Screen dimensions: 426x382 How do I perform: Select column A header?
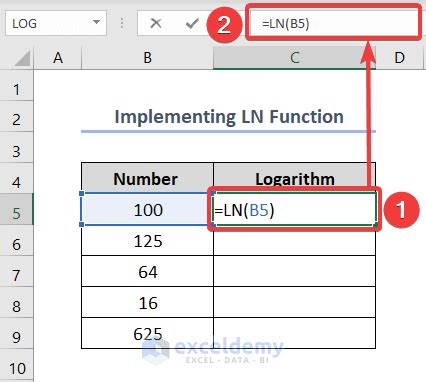(x=58, y=58)
